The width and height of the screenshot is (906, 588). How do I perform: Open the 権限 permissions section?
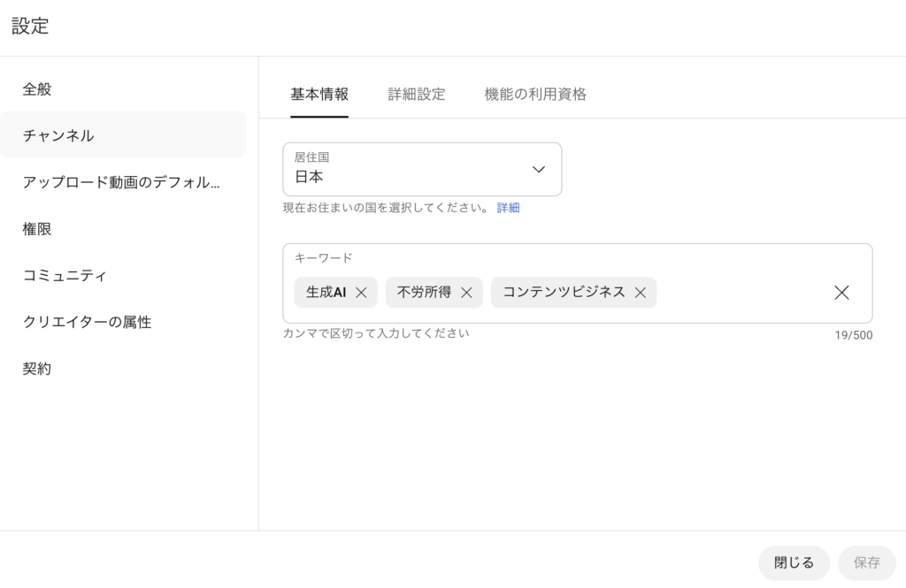pos(37,229)
